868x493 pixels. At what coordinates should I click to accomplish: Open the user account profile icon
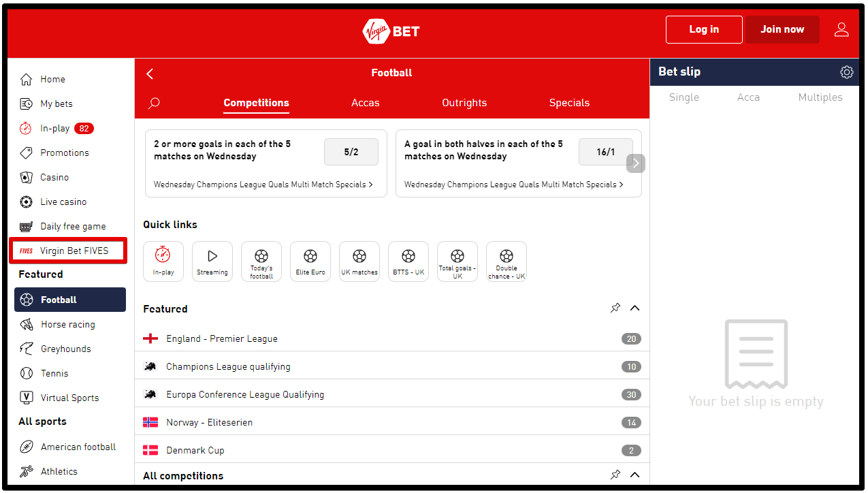841,29
